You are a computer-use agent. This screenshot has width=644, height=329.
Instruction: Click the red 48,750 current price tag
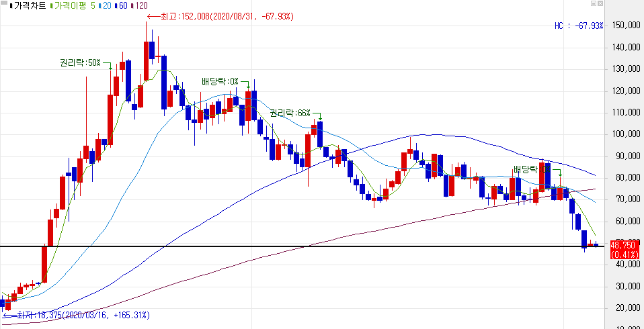click(625, 250)
